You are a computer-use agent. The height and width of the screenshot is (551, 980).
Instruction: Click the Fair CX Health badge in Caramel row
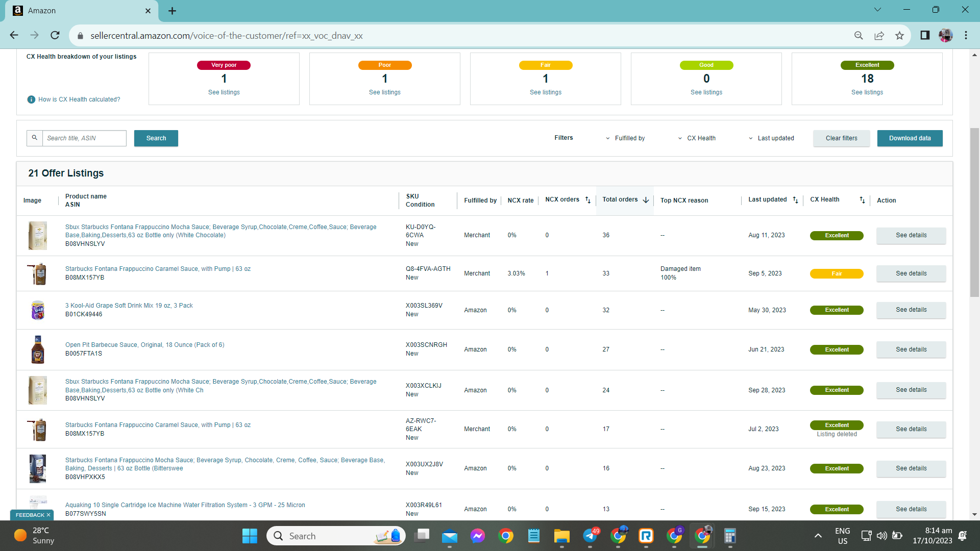[x=837, y=273]
